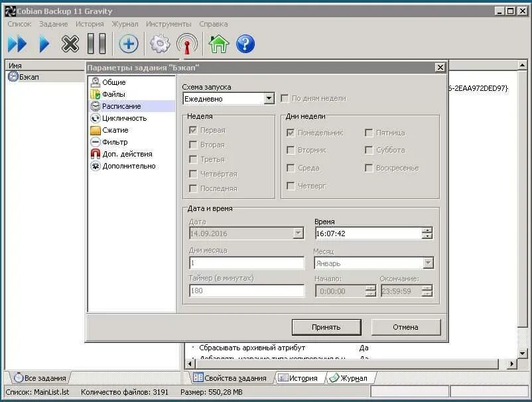This screenshot has width=532, height=402.
Task: Switch to Свойства задания tab
Action: (x=230, y=378)
